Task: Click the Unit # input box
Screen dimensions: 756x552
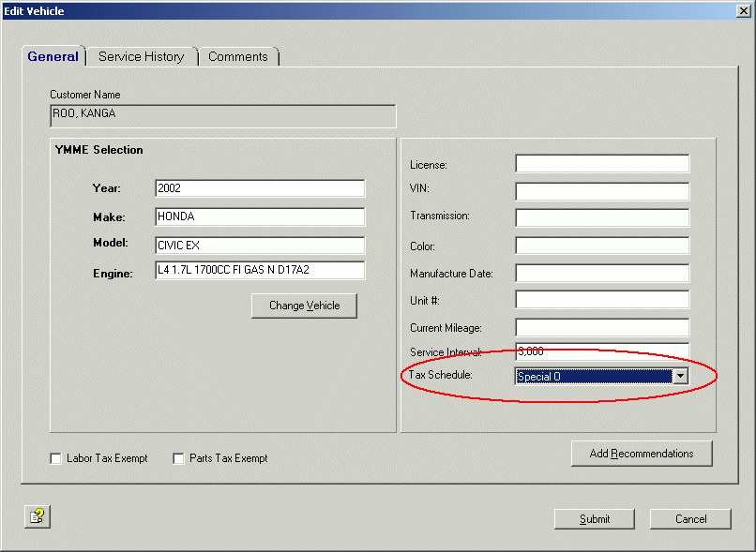Action: pos(602,301)
